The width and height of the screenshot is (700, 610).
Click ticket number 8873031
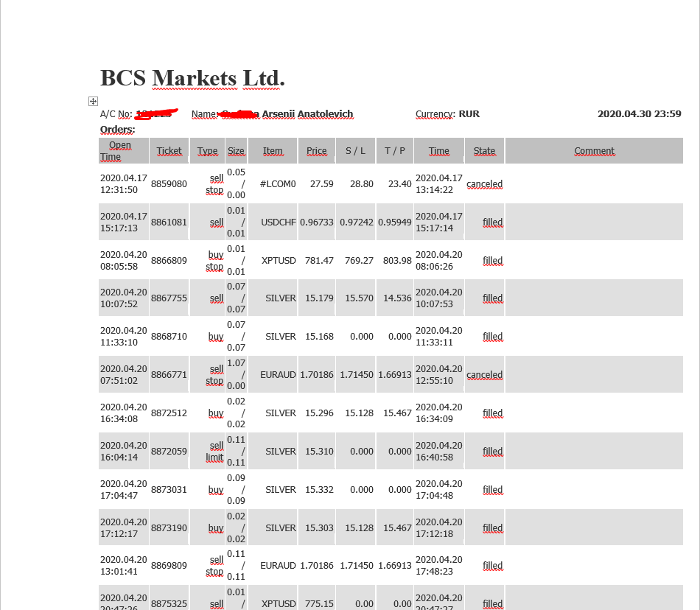169,490
